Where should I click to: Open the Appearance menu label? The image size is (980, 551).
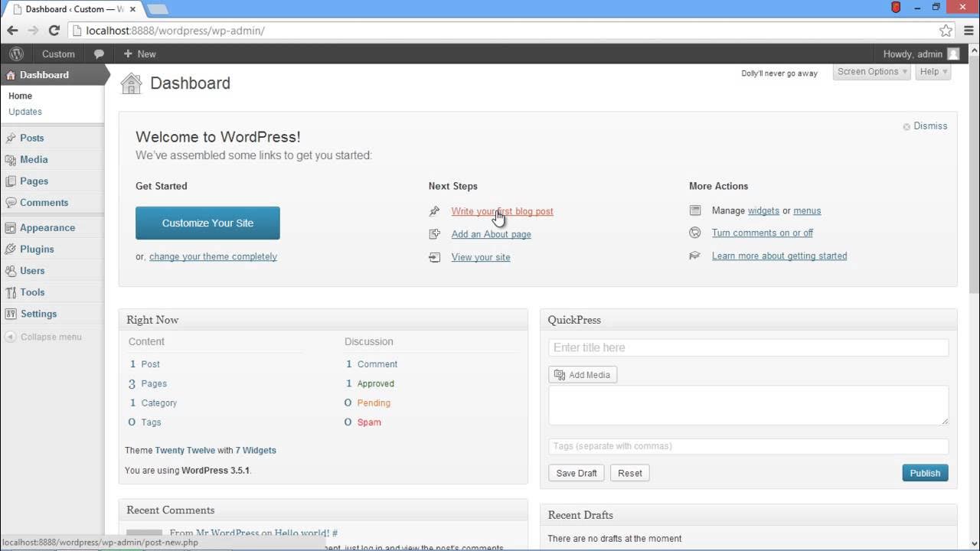[x=47, y=228]
